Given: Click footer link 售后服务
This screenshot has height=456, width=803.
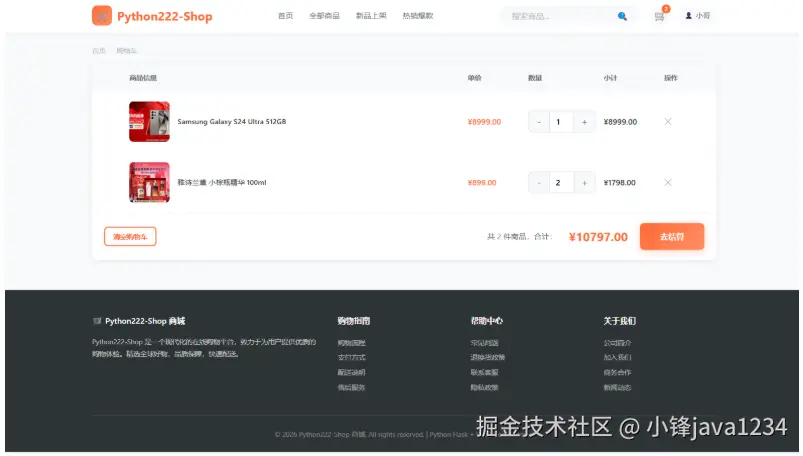Looking at the screenshot, I should pos(351,387).
